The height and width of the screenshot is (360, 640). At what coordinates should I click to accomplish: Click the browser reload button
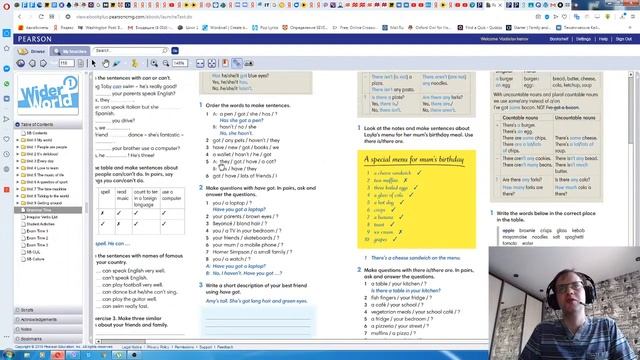(41, 17)
